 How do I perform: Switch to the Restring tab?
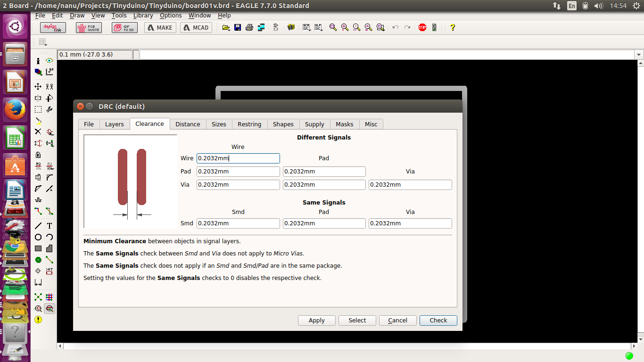tap(249, 124)
